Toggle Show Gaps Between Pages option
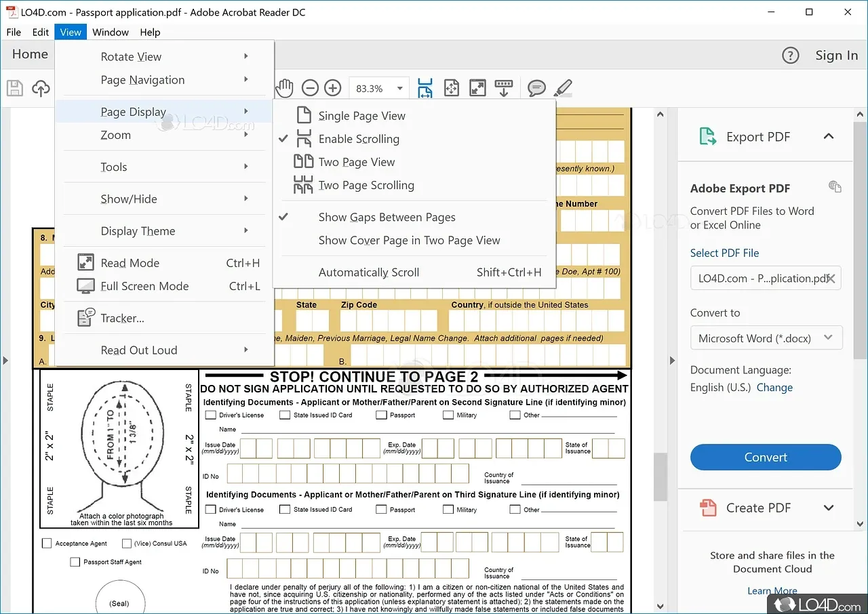The height and width of the screenshot is (614, 868). tap(414, 218)
